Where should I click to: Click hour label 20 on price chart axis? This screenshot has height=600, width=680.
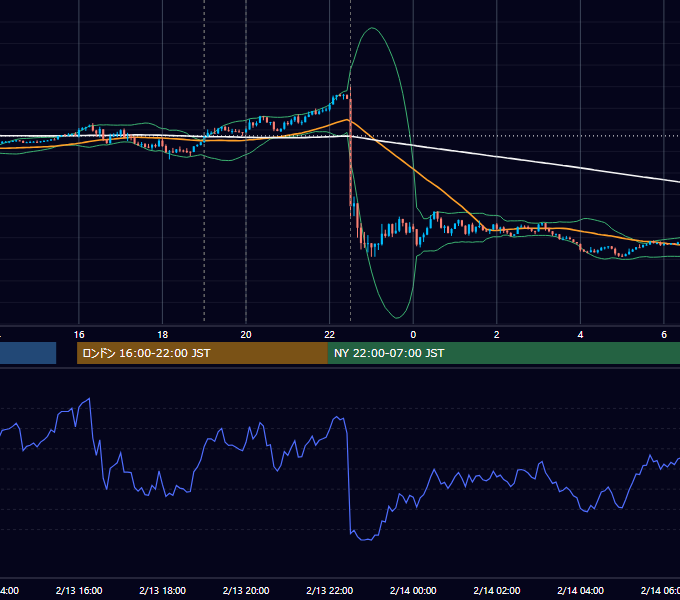246,335
